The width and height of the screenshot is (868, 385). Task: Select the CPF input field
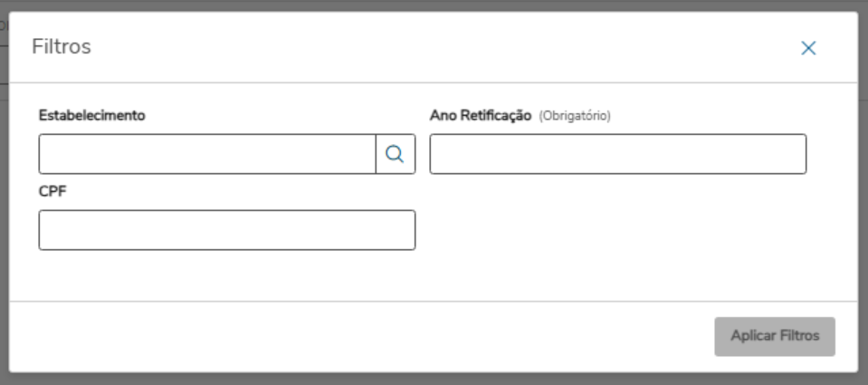[226, 230]
